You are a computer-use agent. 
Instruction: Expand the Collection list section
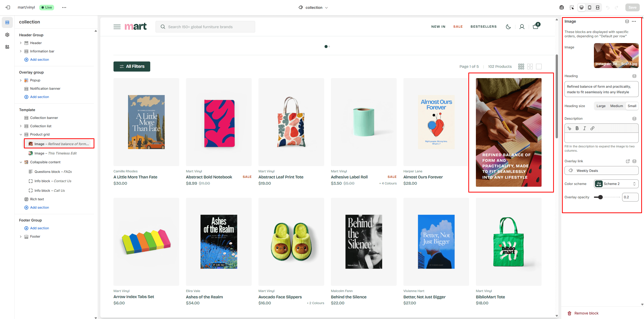(21, 126)
